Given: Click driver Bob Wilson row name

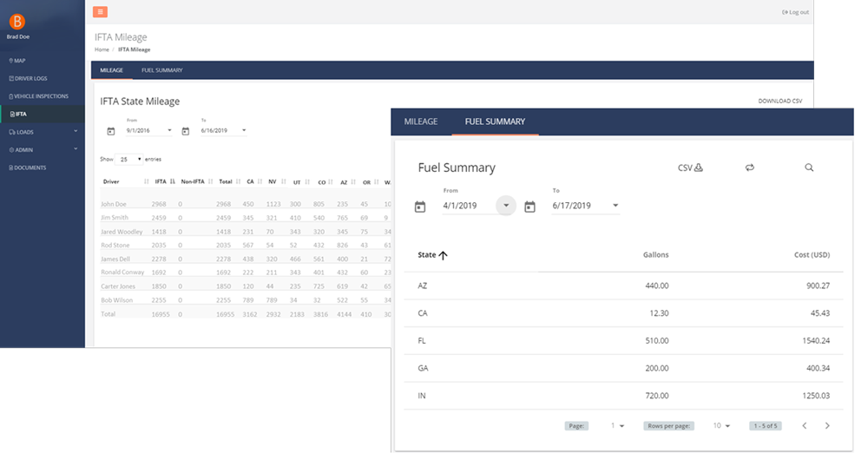Looking at the screenshot, I should (x=117, y=300).
